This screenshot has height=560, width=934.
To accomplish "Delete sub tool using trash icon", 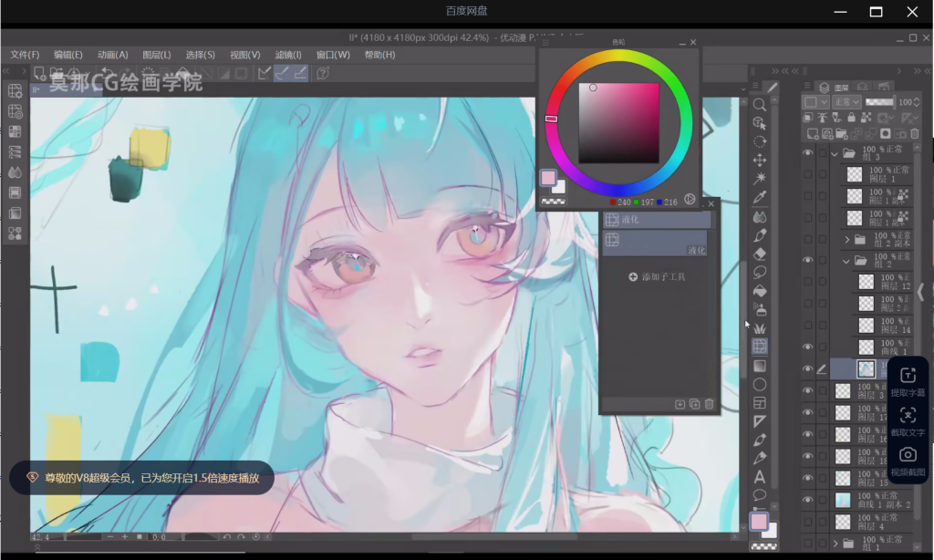I will pos(709,404).
